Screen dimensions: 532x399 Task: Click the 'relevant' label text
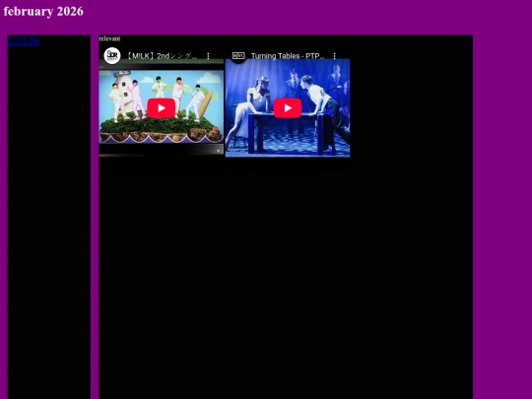pyautogui.click(x=109, y=38)
